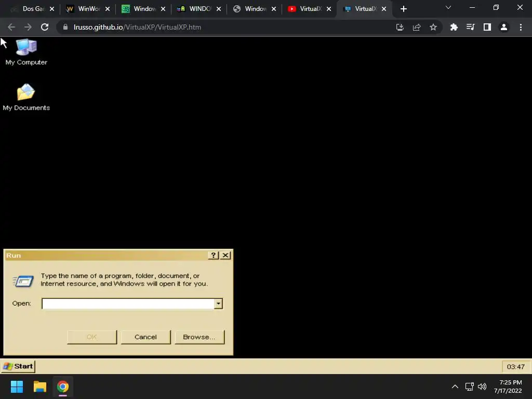This screenshot has height=399, width=532.
Task: Open a new tab with plus button
Action: [403, 9]
